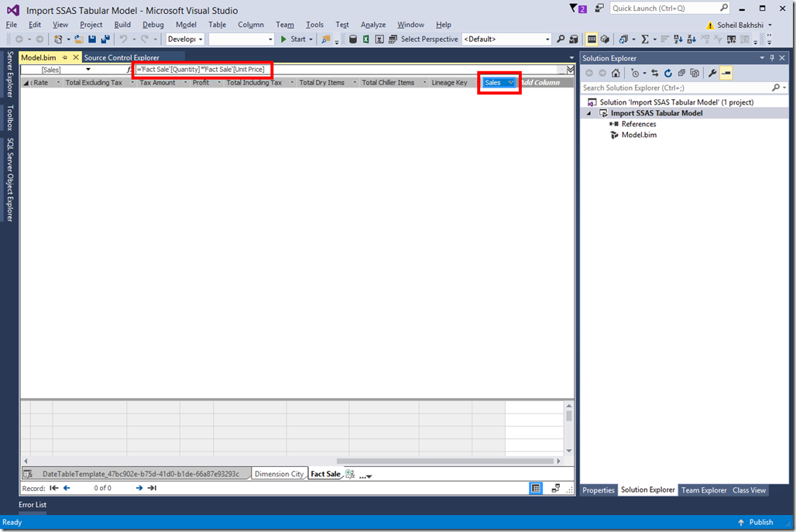Open the Tax Amount column filter dropdown
Image resolution: width=796 pixels, height=532 pixels.
(185, 82)
